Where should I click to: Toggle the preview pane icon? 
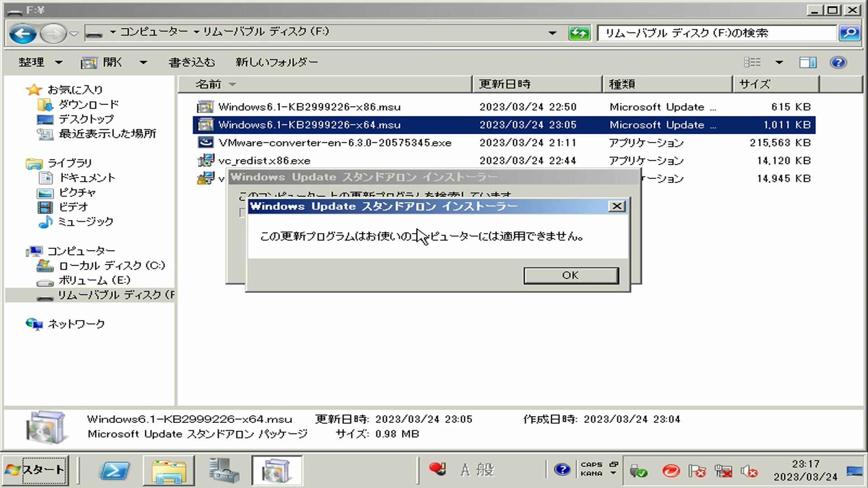pos(807,62)
